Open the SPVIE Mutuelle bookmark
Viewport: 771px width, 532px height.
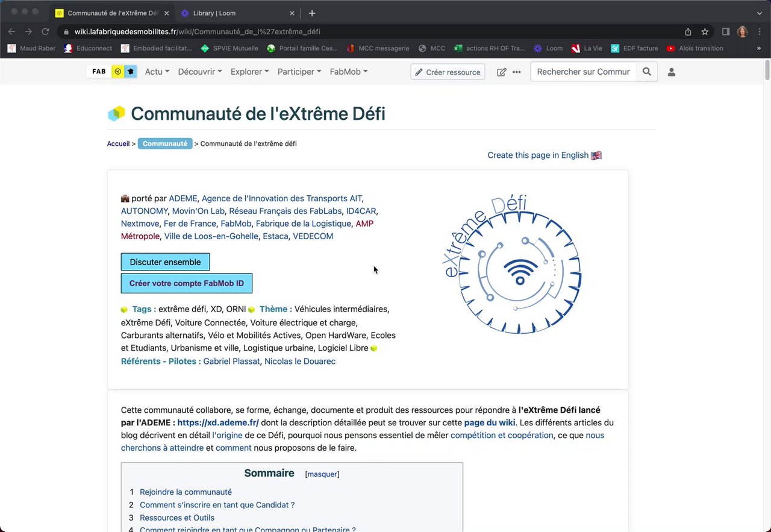(229, 48)
